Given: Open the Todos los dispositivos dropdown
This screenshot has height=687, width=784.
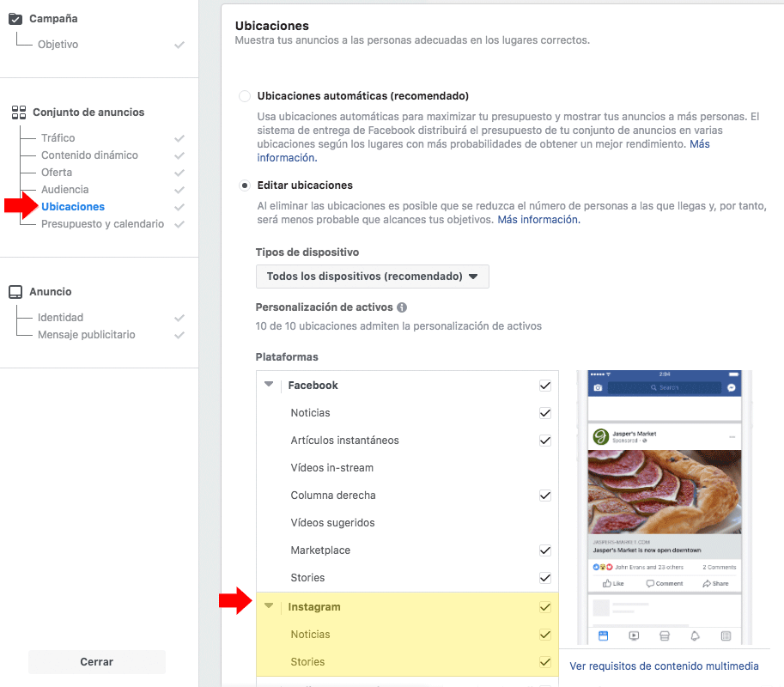Looking at the screenshot, I should tap(372, 277).
